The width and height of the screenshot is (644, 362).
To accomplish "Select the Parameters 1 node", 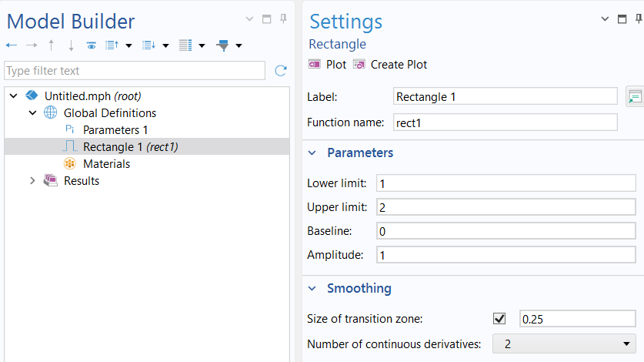I will coord(115,130).
